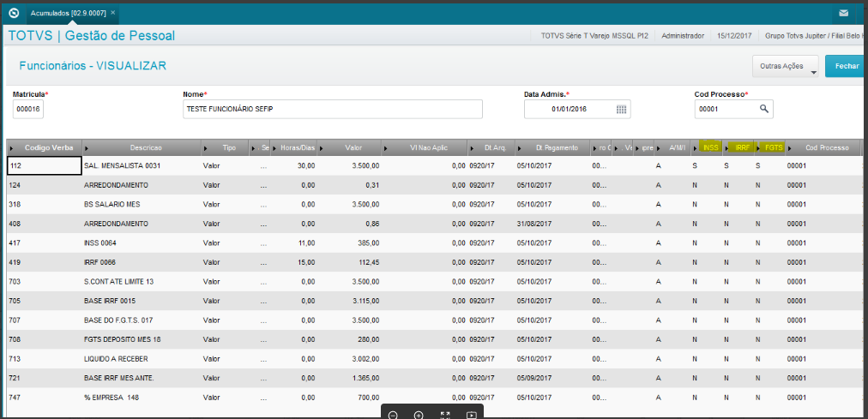Click the zoom in plus icon
This screenshot has height=419, width=868.
[x=419, y=415]
